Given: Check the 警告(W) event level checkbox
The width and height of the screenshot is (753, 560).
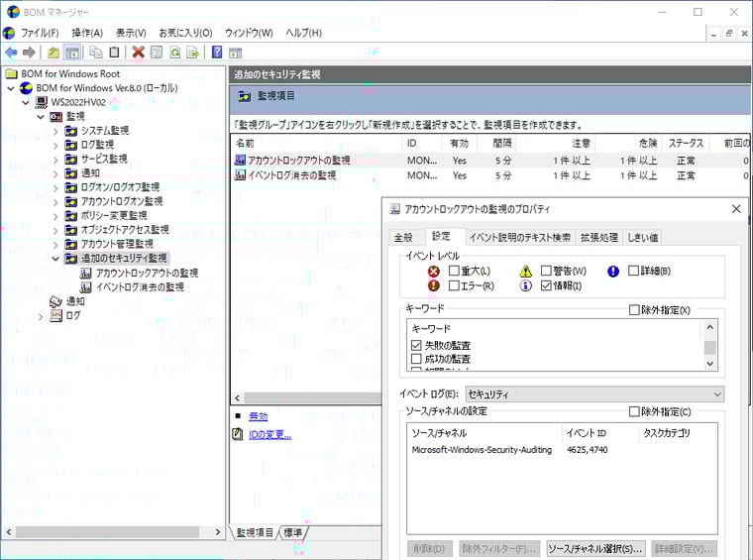Looking at the screenshot, I should 546,271.
